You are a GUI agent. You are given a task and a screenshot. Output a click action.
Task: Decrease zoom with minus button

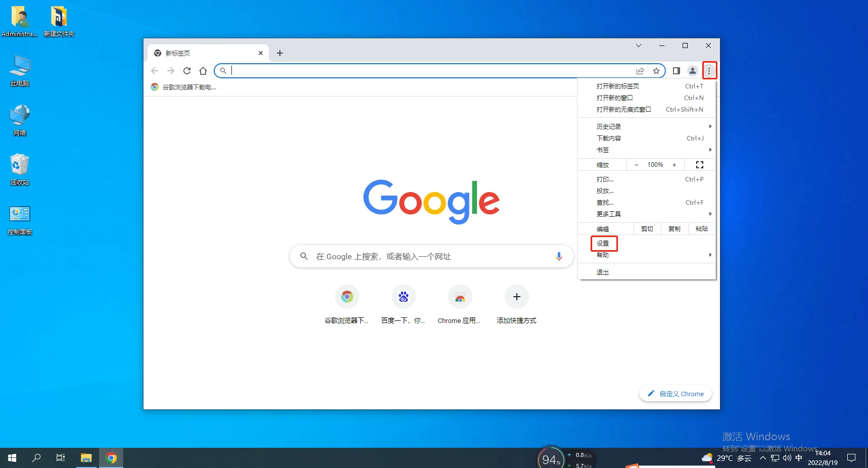[x=636, y=165]
